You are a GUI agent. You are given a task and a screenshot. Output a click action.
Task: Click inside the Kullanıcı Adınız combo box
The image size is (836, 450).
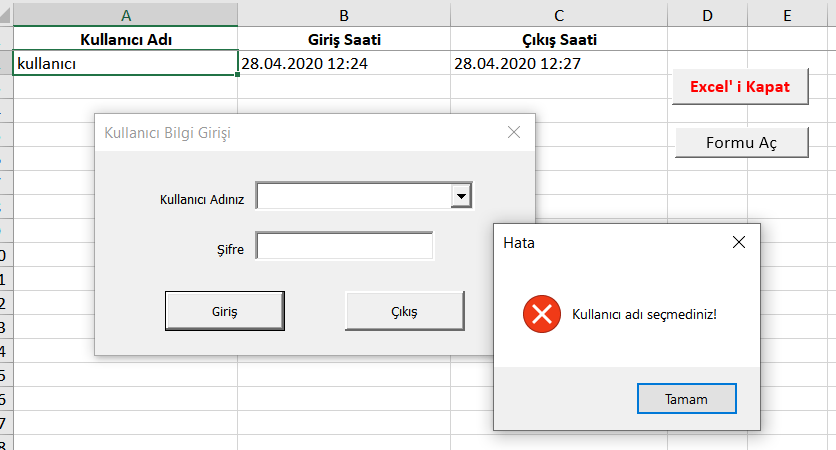click(354, 197)
